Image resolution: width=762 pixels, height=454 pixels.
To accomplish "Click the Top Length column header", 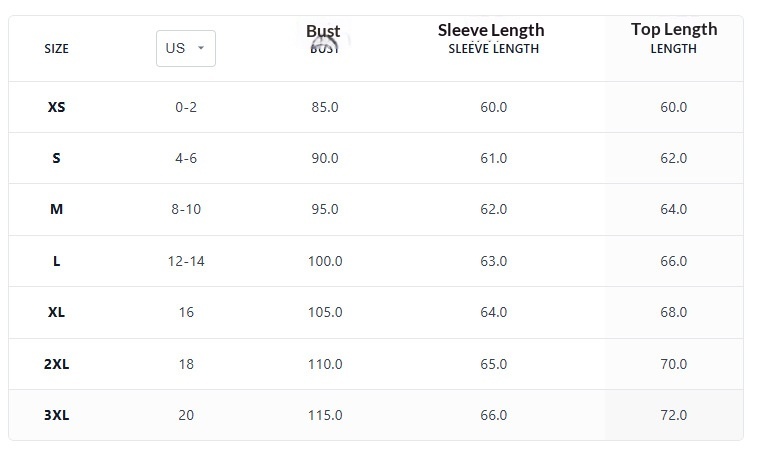I will click(673, 29).
